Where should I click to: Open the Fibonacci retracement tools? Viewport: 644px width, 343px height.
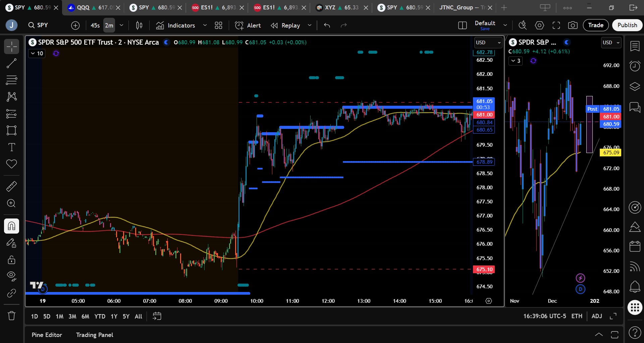[11, 80]
